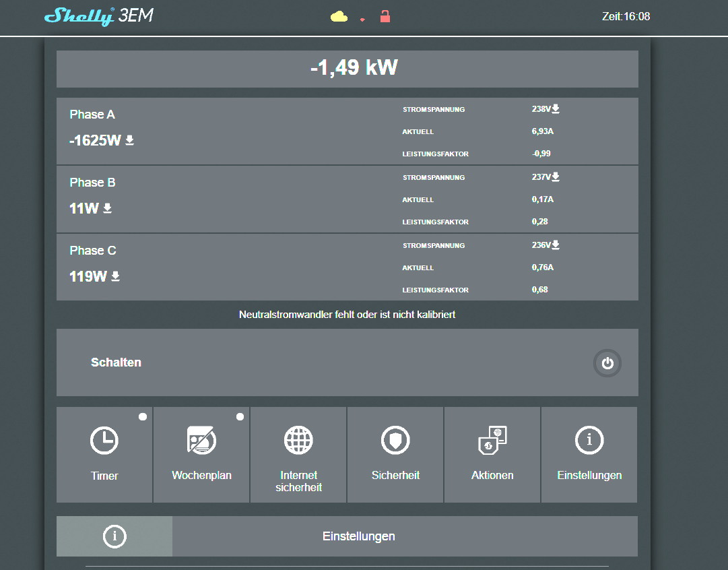728x570 pixels.
Task: Select the Einstellungen info tile
Action: [x=589, y=455]
